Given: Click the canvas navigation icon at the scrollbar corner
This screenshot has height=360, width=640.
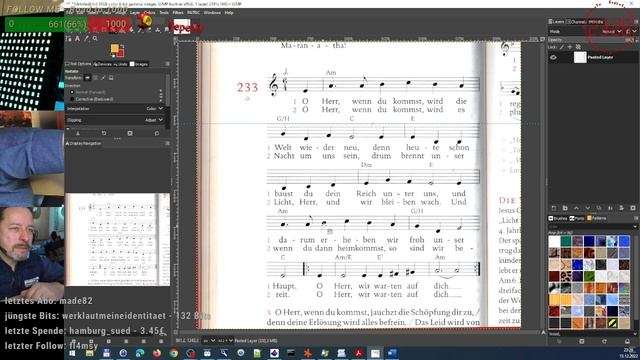Looking at the screenshot, I should 542,333.
